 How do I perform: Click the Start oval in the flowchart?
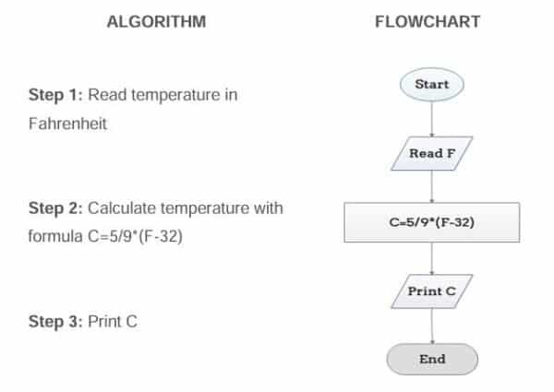[431, 85]
